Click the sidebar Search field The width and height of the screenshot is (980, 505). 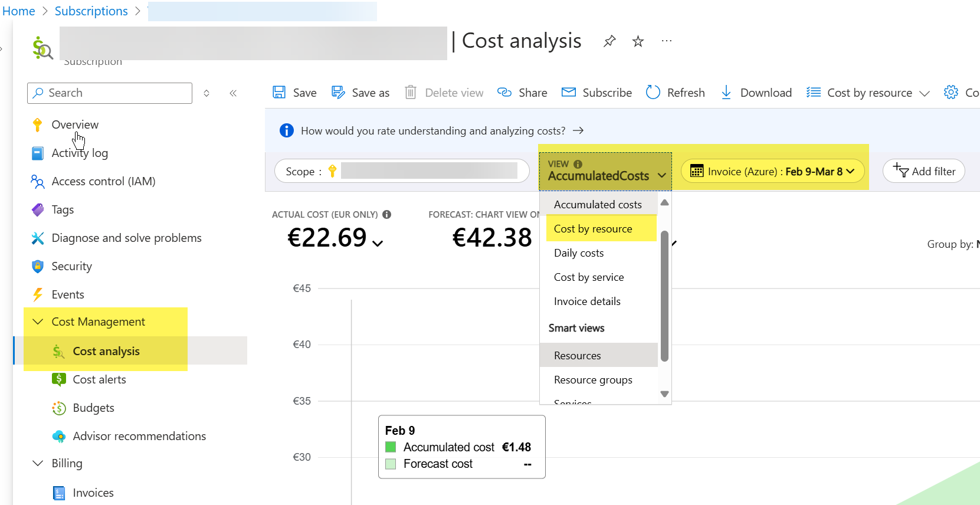point(110,93)
